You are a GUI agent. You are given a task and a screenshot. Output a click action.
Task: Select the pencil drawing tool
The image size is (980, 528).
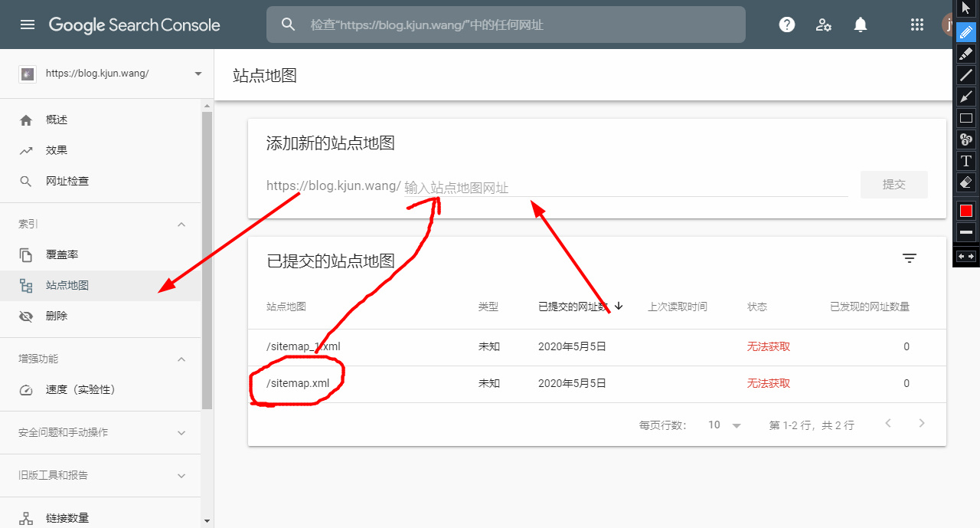pyautogui.click(x=966, y=32)
